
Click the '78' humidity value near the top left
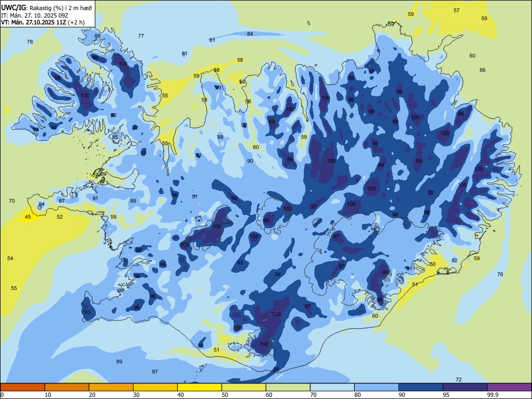(30, 41)
